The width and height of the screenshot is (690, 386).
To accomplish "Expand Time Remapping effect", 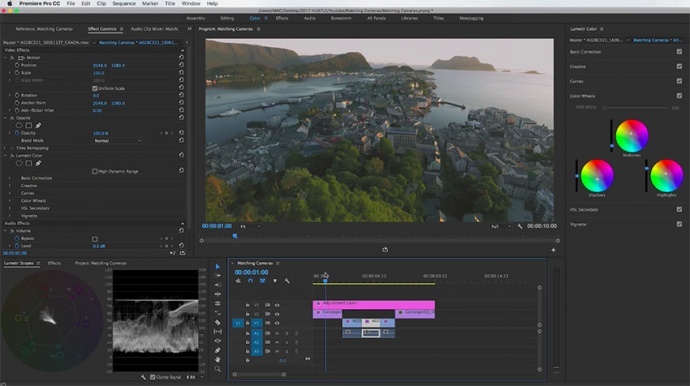I will pyautogui.click(x=5, y=148).
